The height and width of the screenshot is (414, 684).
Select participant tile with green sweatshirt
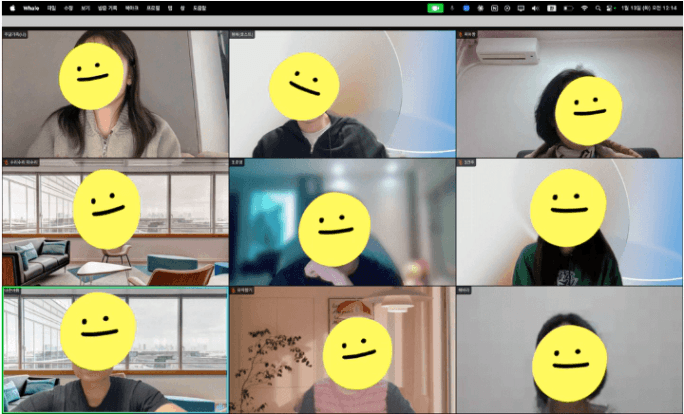570,222
